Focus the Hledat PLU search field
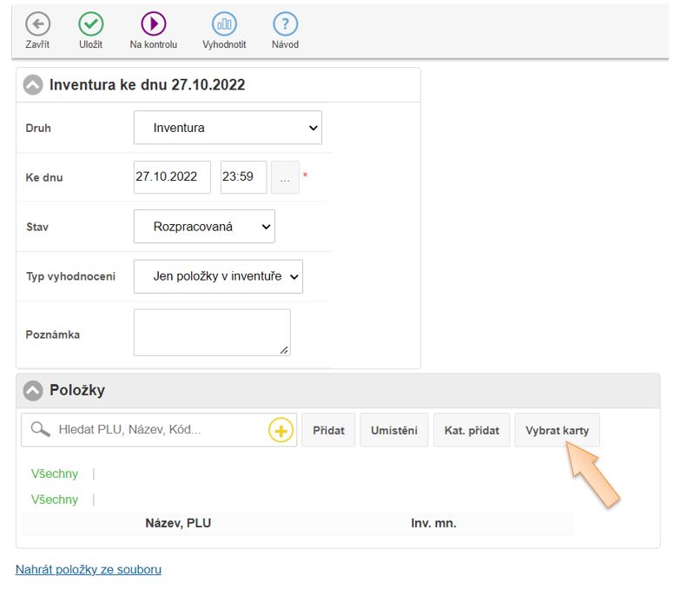 (161, 430)
